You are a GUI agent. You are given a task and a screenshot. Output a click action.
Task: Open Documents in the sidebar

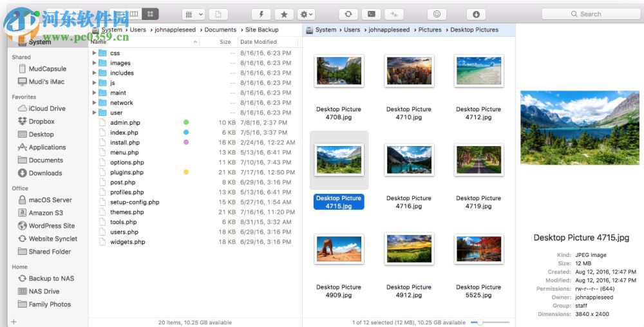pos(40,160)
